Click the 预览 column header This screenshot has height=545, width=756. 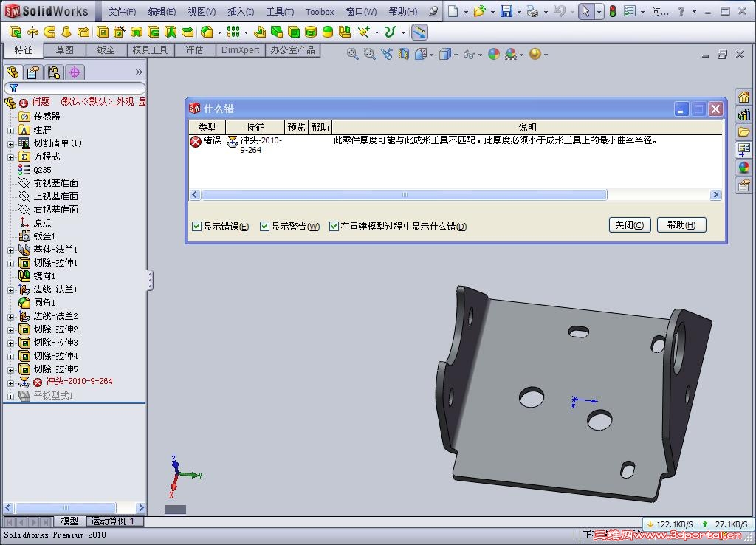click(x=296, y=127)
